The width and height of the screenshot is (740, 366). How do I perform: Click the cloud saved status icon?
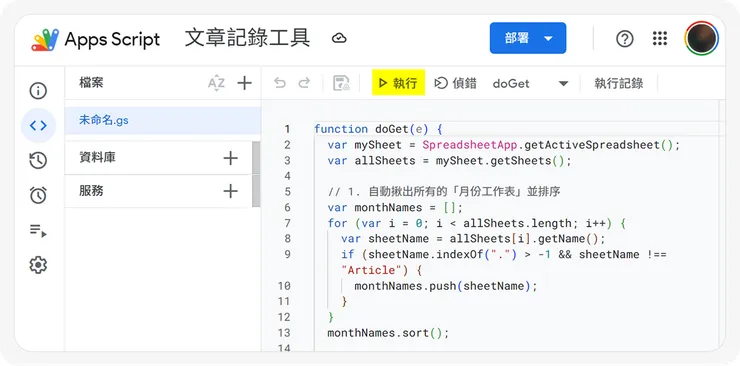point(339,38)
